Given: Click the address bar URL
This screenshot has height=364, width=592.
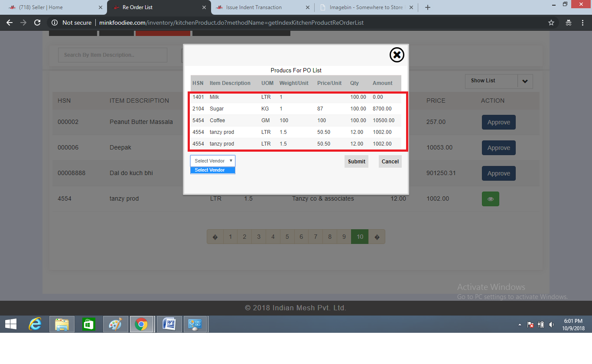Looking at the screenshot, I should pyautogui.click(x=231, y=23).
